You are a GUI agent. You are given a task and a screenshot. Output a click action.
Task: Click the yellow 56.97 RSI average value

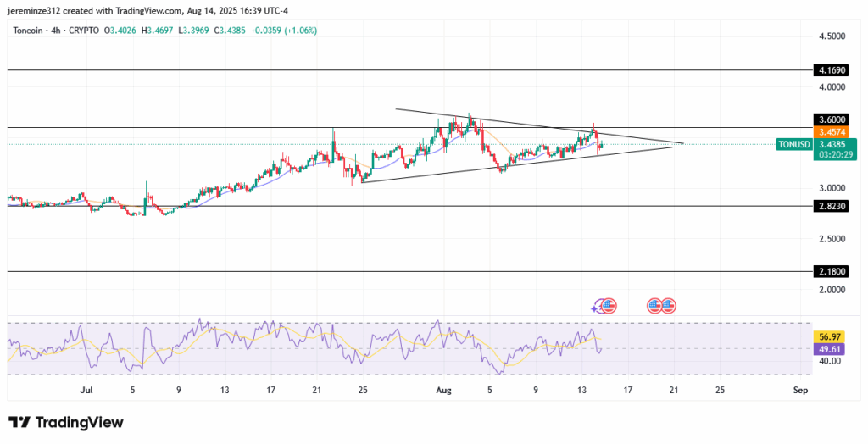[x=828, y=336]
